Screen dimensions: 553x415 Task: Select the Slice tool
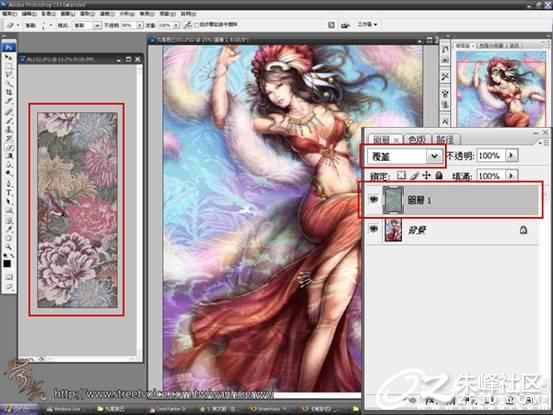(8, 102)
